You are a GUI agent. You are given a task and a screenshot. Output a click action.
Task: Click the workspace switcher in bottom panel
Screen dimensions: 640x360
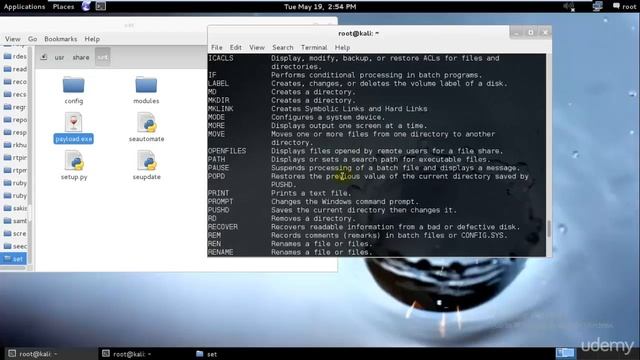point(565,353)
